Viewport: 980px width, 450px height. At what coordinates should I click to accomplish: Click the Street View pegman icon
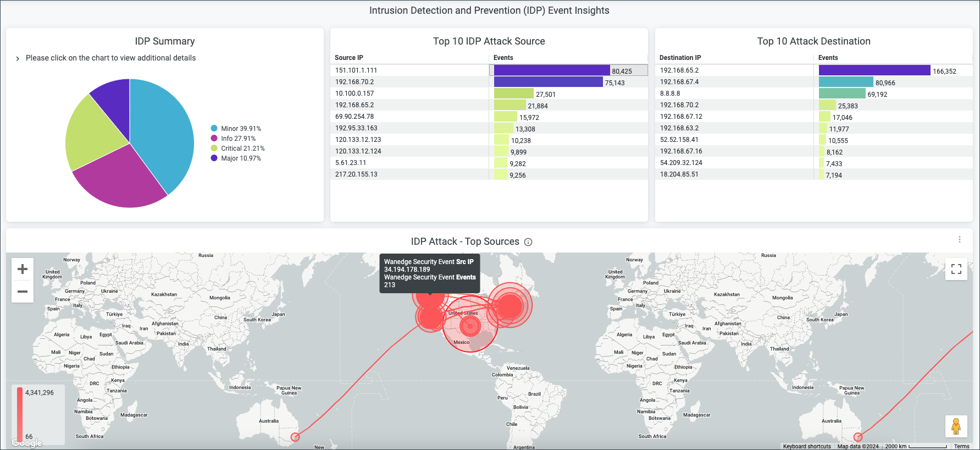[956, 426]
